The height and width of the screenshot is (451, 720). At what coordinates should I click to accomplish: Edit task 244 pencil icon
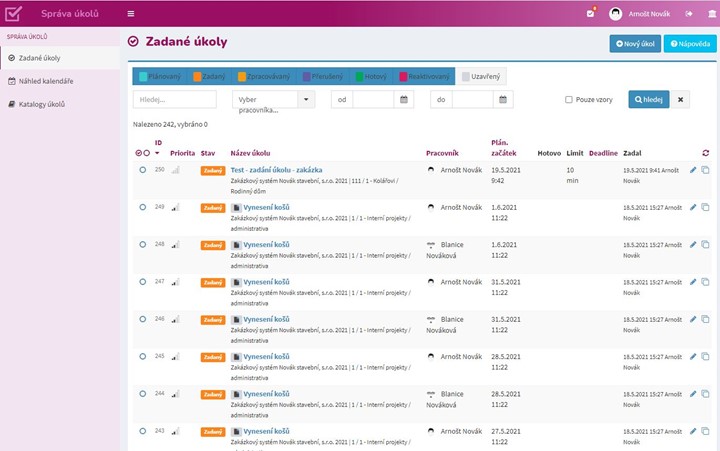click(693, 394)
